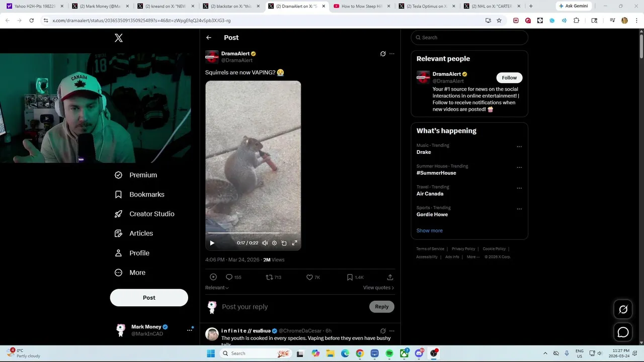This screenshot has height=362, width=644.
Task: Open the reply comment icon
Action: click(x=233, y=277)
